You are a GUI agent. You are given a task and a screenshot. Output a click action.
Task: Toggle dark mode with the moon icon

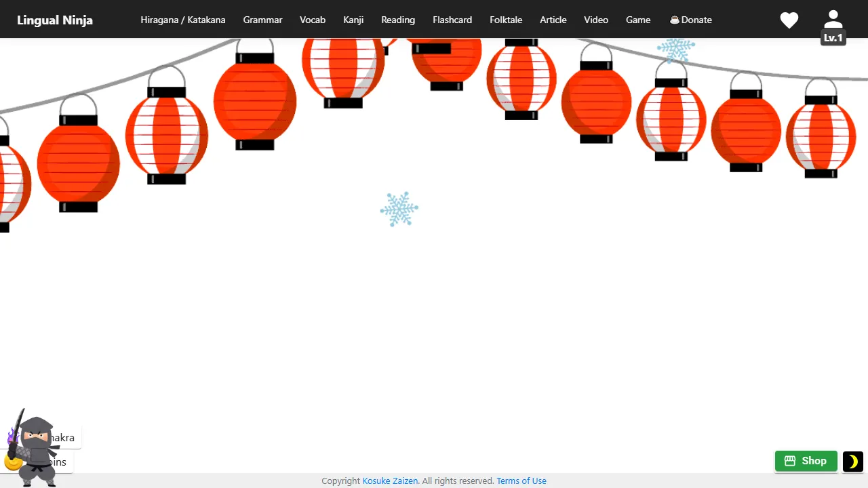click(x=852, y=462)
